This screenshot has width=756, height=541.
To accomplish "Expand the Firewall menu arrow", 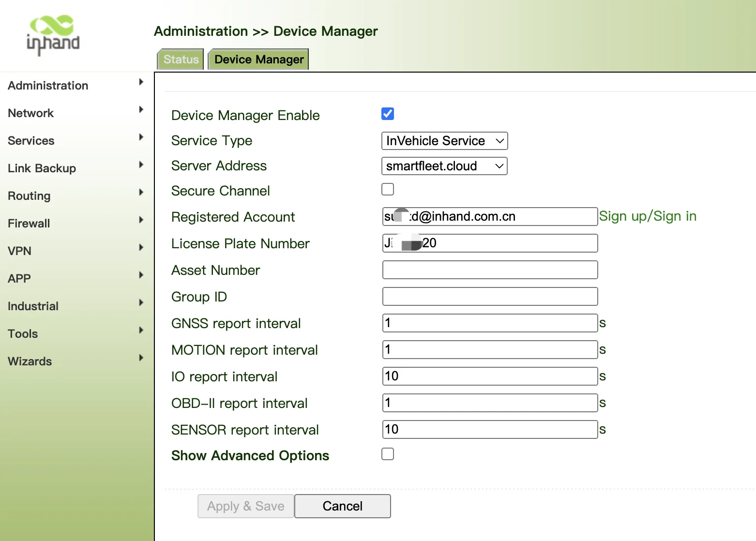I will tap(141, 220).
